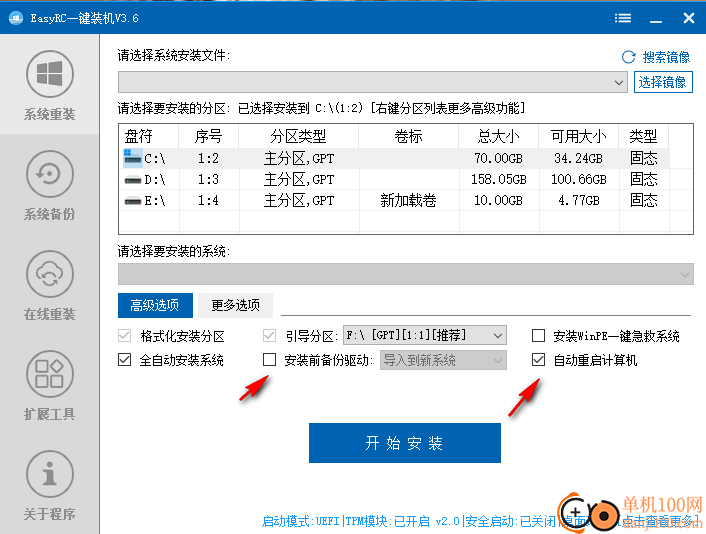This screenshot has height=534, width=706.
Task: Click the D:\ drive icon
Action: (133, 180)
